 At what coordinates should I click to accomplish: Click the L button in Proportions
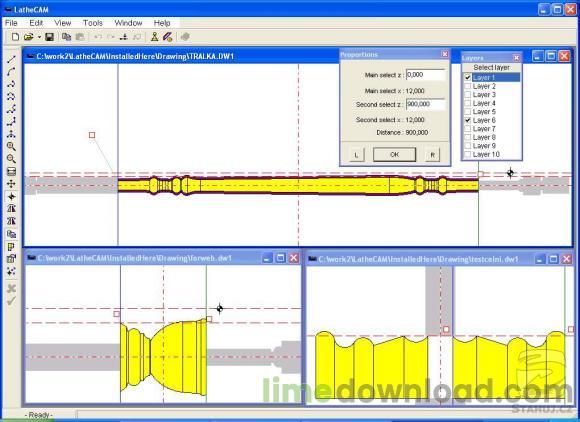356,155
